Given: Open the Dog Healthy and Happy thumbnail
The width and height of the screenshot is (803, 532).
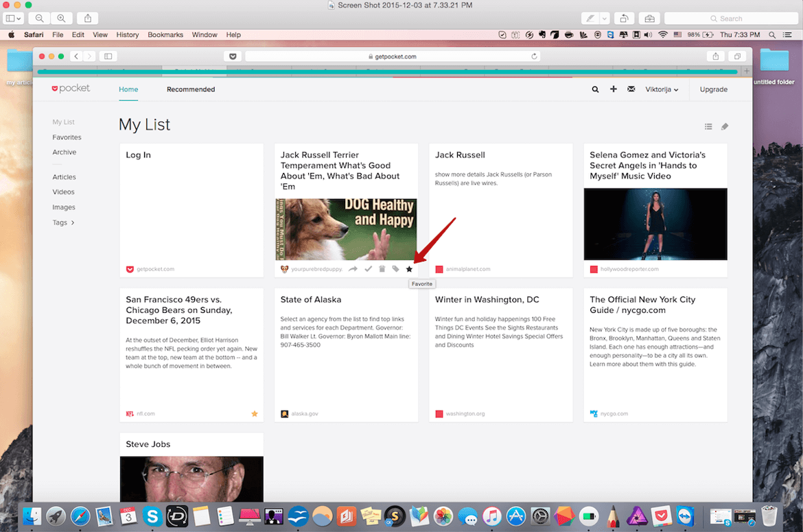Looking at the screenshot, I should 346,229.
